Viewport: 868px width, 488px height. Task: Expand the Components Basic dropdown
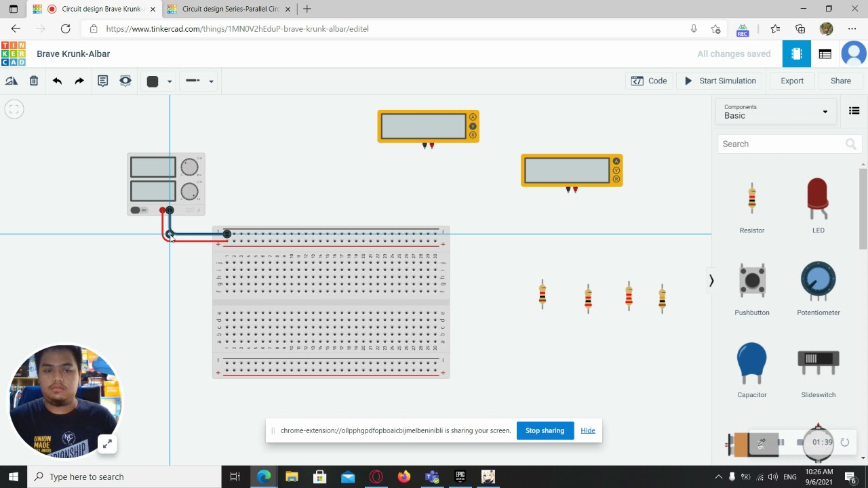coord(776,111)
